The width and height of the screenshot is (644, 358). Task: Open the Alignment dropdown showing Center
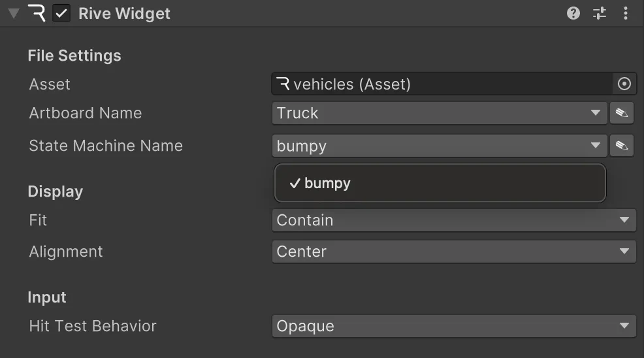pos(453,252)
